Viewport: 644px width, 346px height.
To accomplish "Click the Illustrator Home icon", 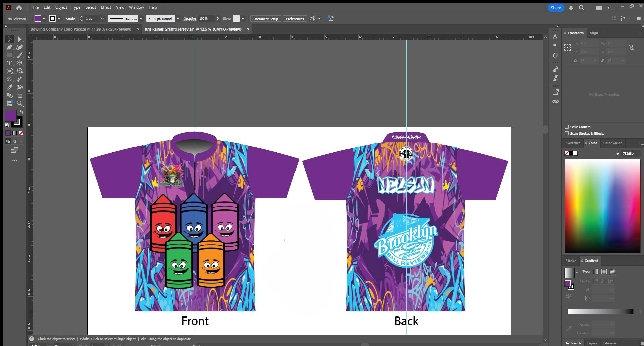I will click(x=19, y=8).
